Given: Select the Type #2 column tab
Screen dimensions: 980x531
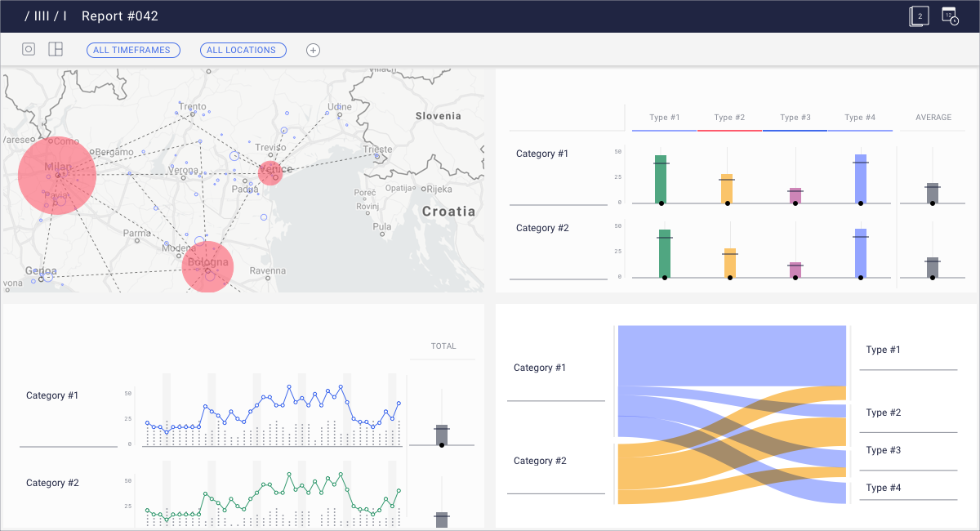Looking at the screenshot, I should [x=729, y=118].
